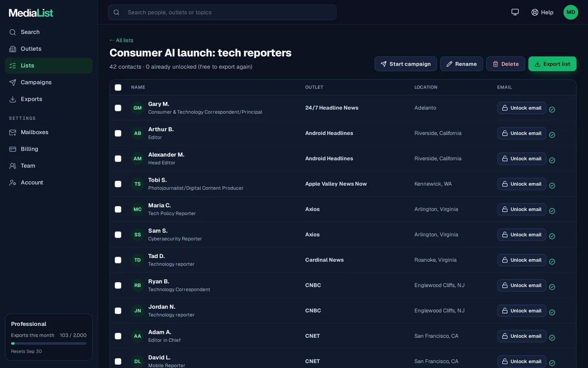The height and width of the screenshot is (368, 588).
Task: Click the verified check icon for Ryan B.
Action: click(x=552, y=287)
